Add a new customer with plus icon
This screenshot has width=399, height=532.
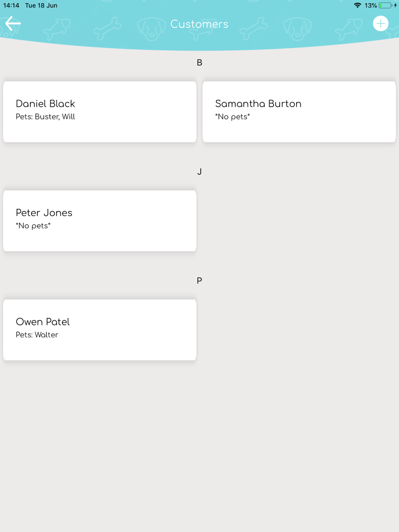pyautogui.click(x=381, y=24)
